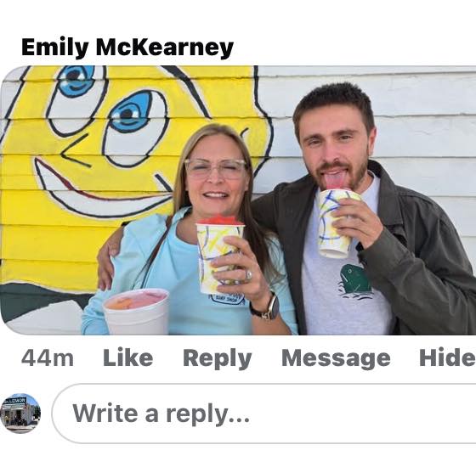Reply to the photo comment
Viewport: 476px width, 456px height.
217,358
